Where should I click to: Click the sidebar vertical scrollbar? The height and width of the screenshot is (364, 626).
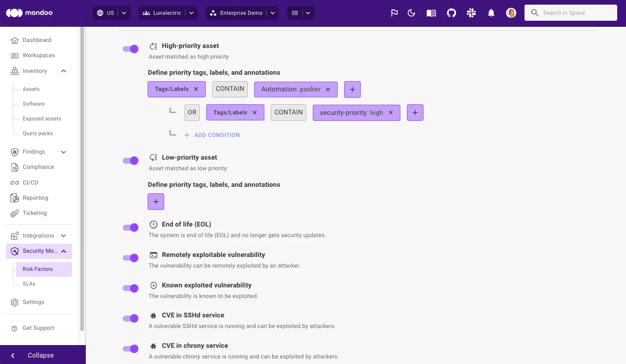pyautogui.click(x=82, y=179)
